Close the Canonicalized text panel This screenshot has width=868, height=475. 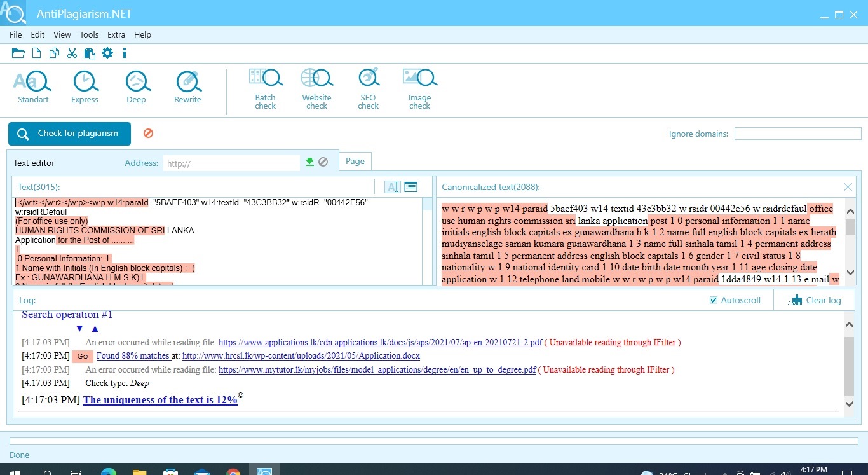848,187
